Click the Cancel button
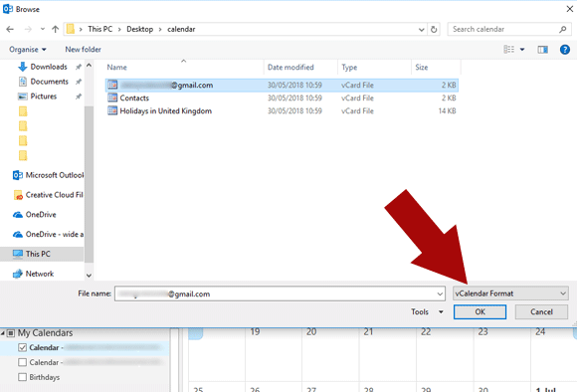 [x=541, y=311]
